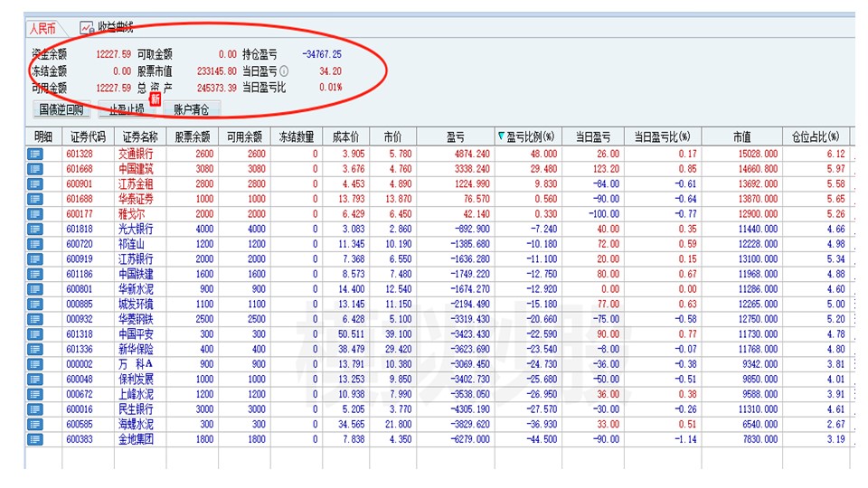Select stock name 中国铁建
This screenshot has height=488, width=868.
[x=136, y=274]
